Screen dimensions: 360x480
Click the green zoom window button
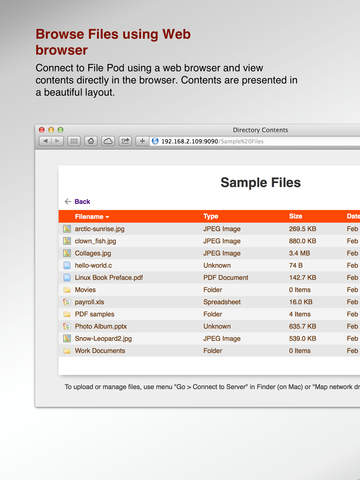(x=60, y=130)
